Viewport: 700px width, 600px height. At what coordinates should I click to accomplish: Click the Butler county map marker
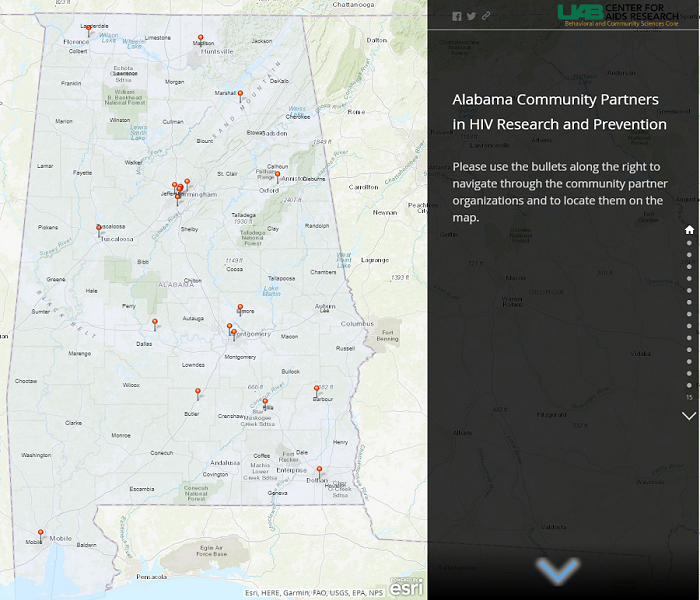click(198, 393)
